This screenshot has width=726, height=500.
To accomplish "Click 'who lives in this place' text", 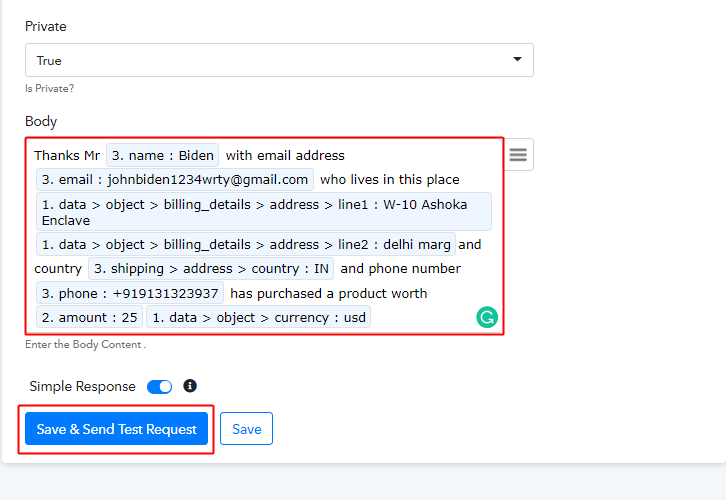I will click(x=390, y=179).
